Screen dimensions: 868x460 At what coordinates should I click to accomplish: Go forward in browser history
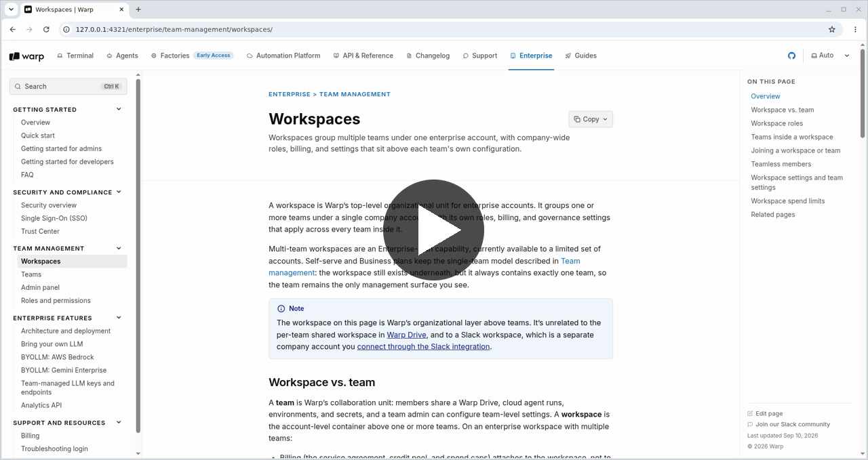(29, 30)
